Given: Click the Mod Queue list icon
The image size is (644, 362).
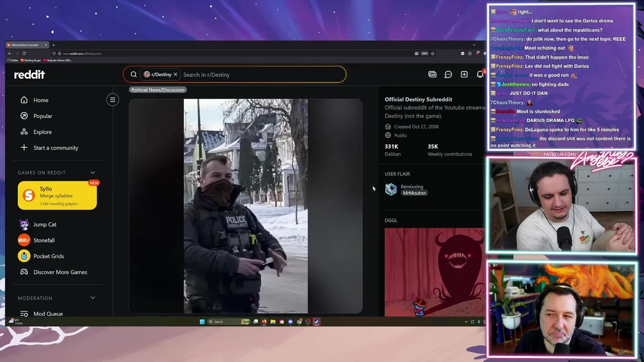Looking at the screenshot, I should tap(24, 314).
